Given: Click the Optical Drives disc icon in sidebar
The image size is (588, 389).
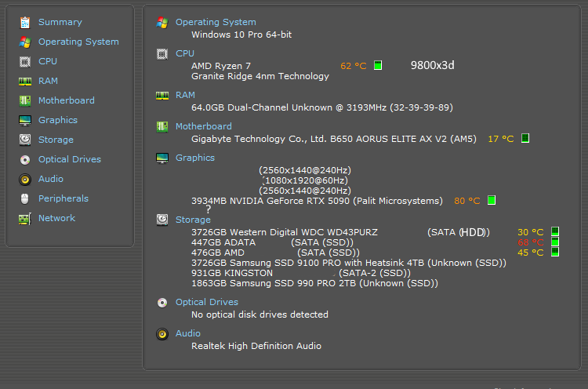Looking at the screenshot, I should (x=25, y=160).
